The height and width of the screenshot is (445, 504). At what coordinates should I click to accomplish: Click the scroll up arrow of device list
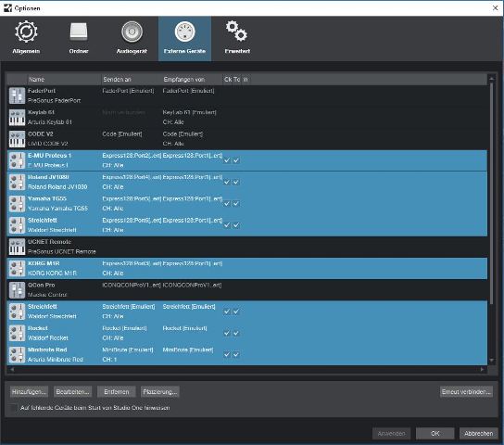(491, 78)
